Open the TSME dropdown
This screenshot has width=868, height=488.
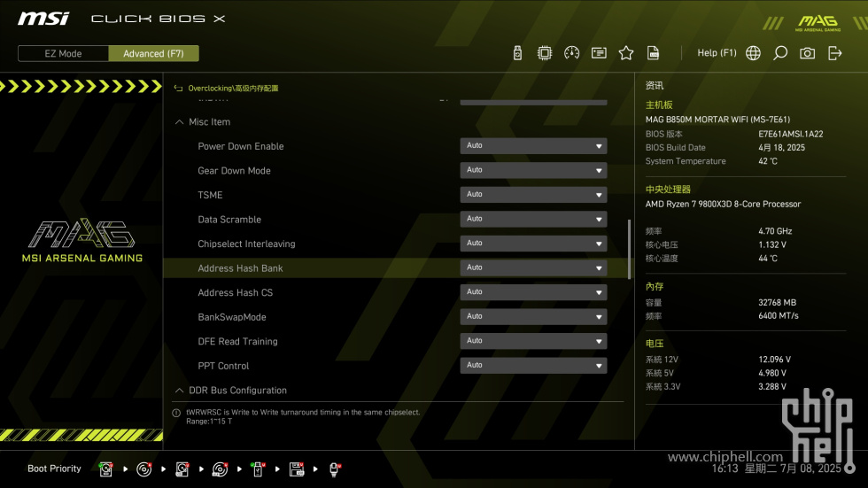(x=533, y=194)
